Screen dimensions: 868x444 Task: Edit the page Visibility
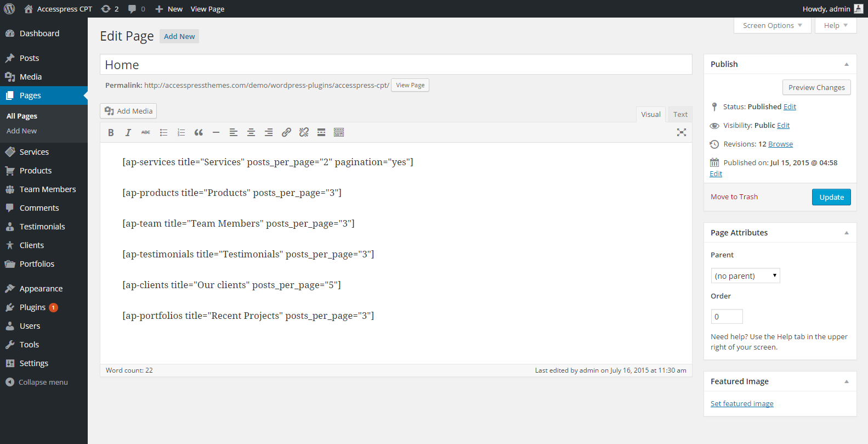tap(783, 125)
